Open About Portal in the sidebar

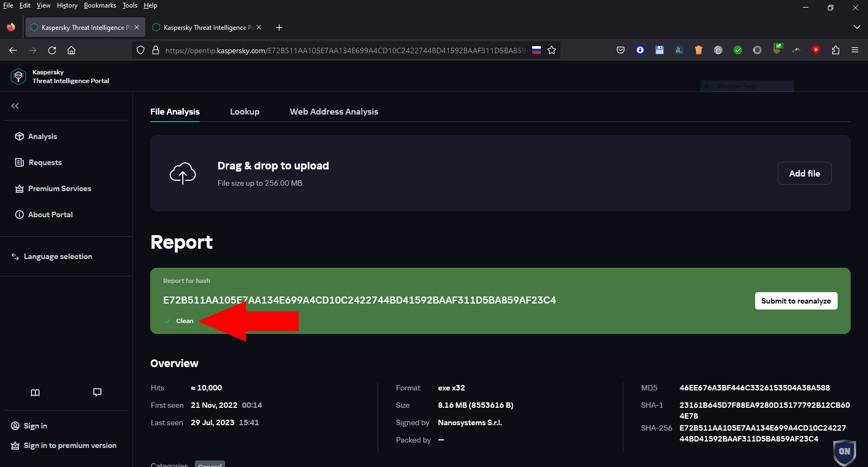44,214
